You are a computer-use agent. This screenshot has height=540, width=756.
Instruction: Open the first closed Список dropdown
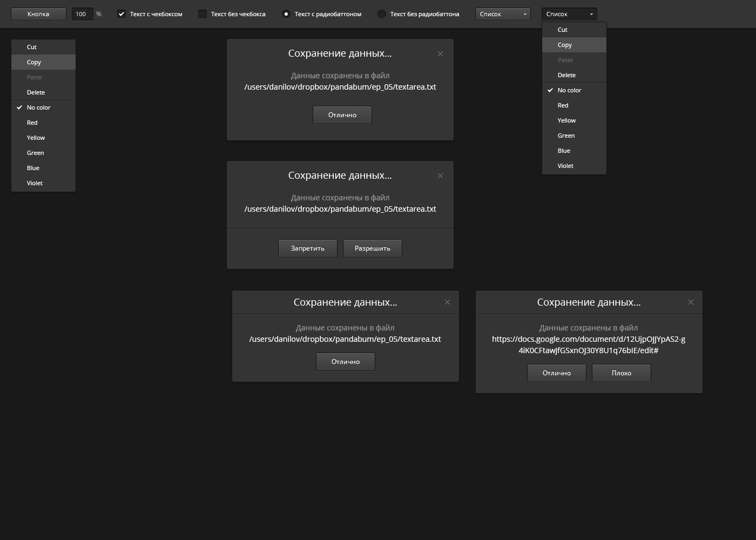click(503, 14)
